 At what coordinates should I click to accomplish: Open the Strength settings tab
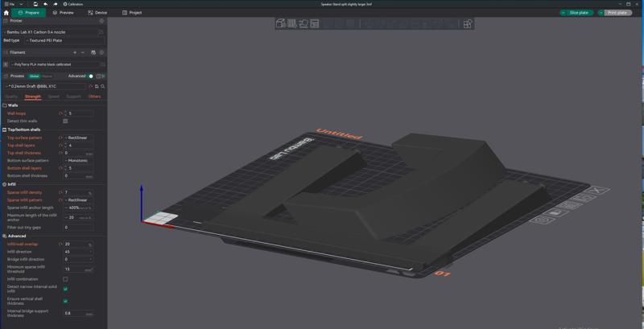[33, 97]
